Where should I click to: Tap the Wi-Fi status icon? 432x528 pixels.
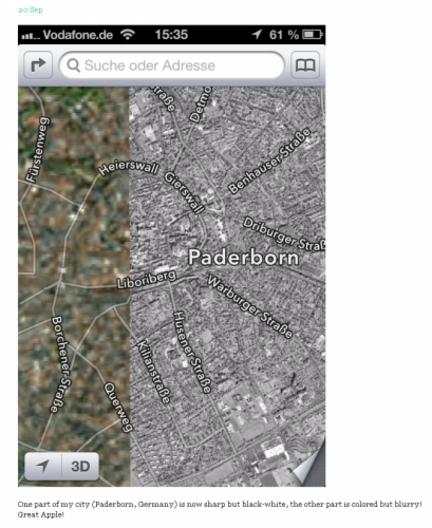pos(128,34)
